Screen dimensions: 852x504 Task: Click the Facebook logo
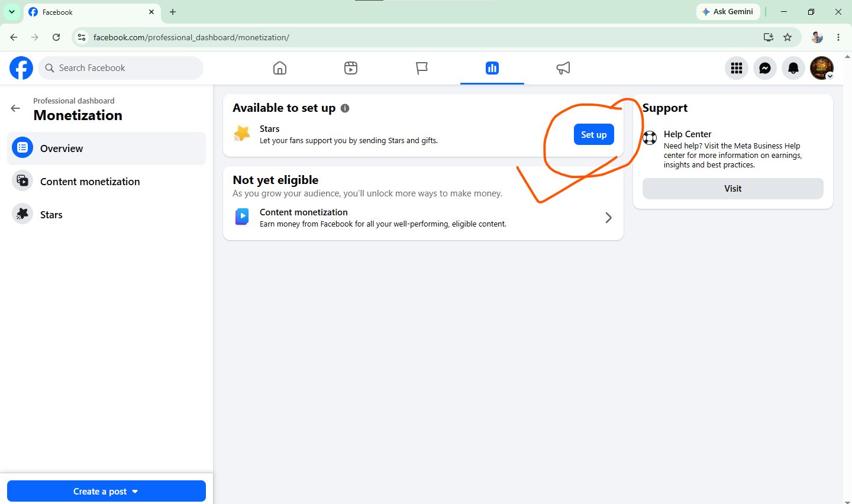point(21,68)
